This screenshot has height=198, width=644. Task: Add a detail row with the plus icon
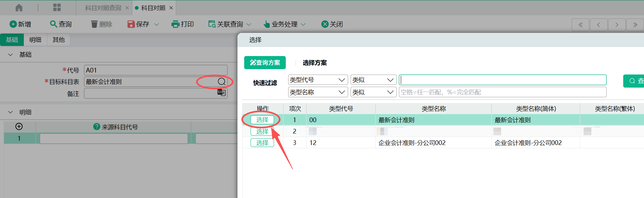(x=19, y=127)
